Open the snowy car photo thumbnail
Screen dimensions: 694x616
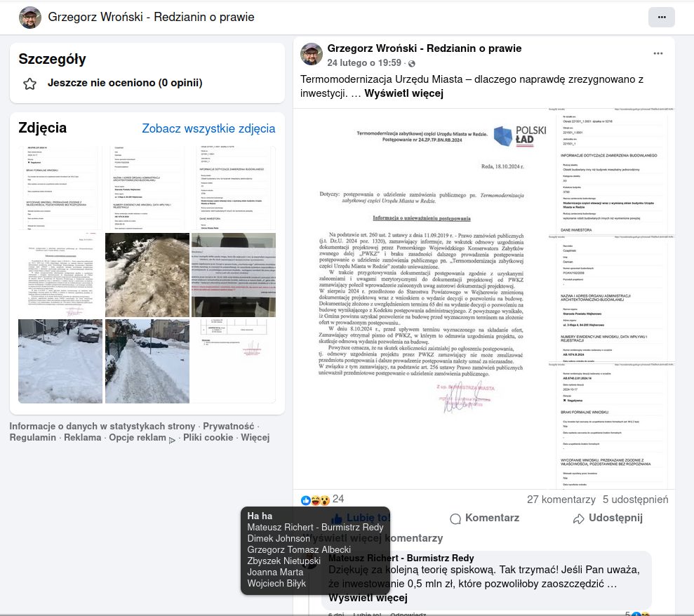pyautogui.click(x=60, y=361)
